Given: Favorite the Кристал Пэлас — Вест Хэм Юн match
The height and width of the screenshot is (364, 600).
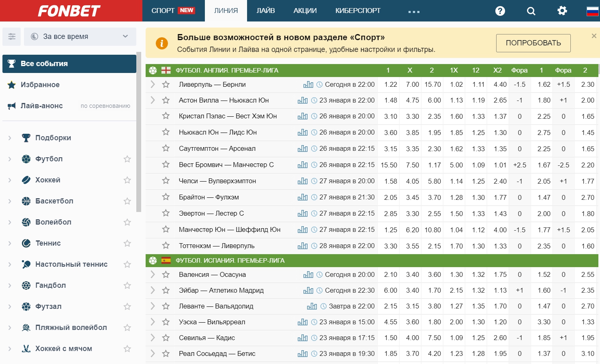Looking at the screenshot, I should (x=166, y=116).
